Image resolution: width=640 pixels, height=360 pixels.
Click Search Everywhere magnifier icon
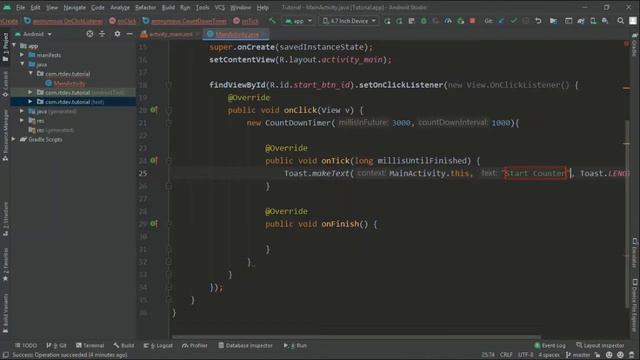tap(620, 20)
